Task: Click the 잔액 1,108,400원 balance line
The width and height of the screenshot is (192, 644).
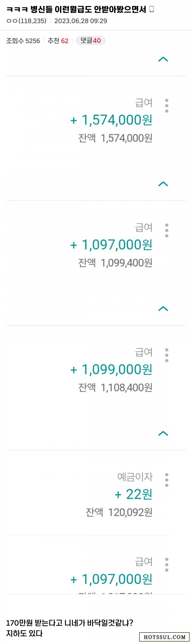Action: (x=115, y=388)
